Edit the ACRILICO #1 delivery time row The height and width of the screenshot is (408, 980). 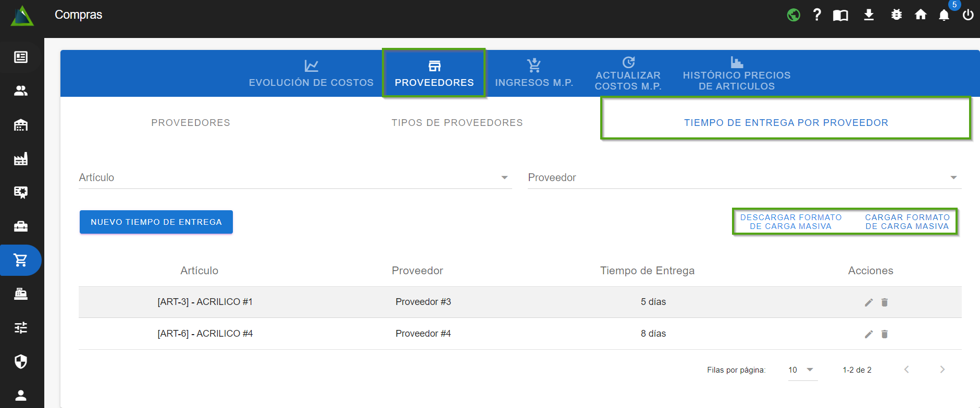coord(869,302)
